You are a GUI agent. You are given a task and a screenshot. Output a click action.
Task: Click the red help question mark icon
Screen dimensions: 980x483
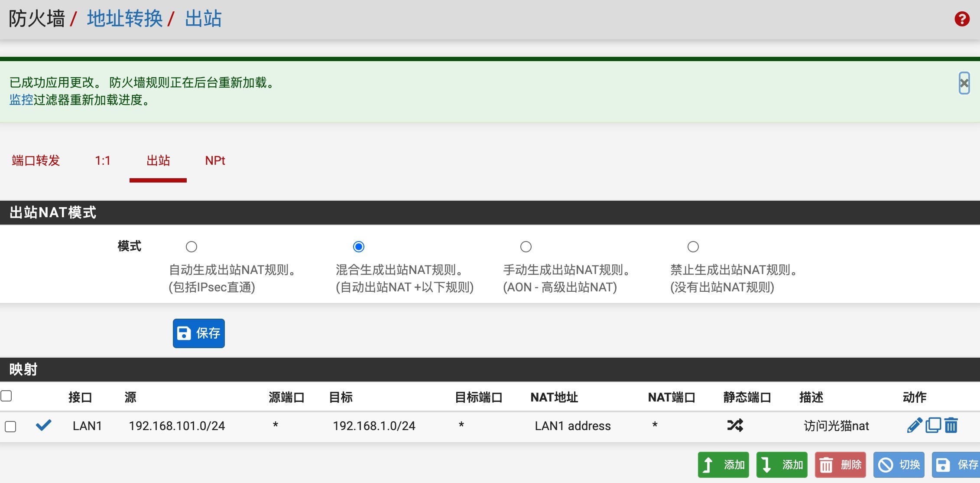[x=962, y=19]
